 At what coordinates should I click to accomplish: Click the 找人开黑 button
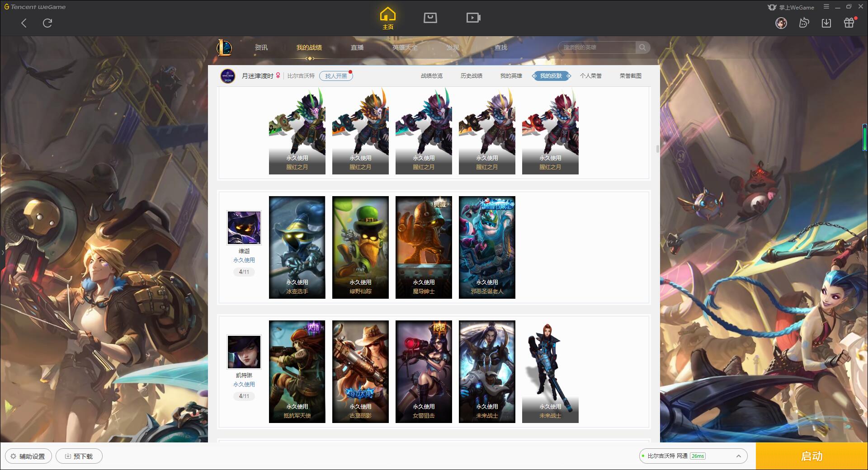(x=336, y=76)
